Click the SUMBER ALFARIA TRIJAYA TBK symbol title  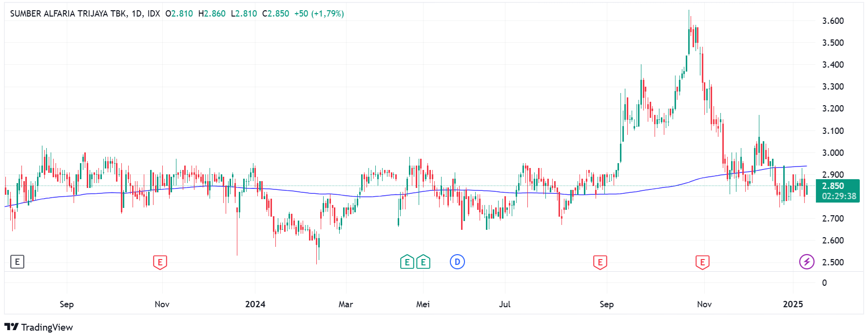click(68, 14)
